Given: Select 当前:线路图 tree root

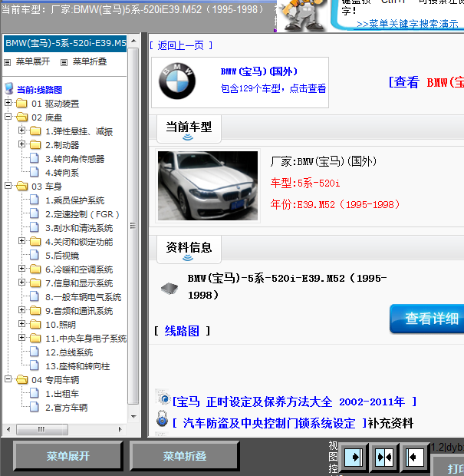Looking at the screenshot, I should pos(39,90).
